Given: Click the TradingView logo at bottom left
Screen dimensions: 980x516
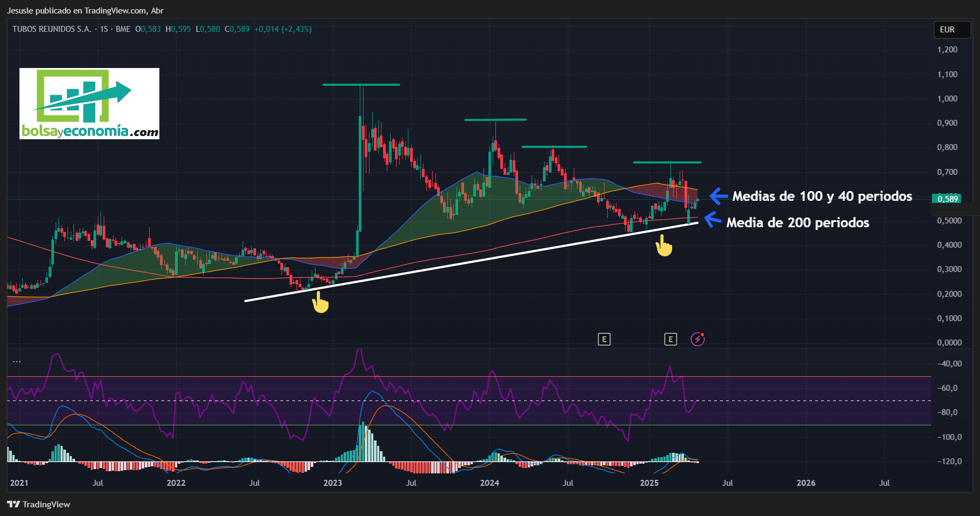Looking at the screenshot, I should pyautogui.click(x=39, y=504).
